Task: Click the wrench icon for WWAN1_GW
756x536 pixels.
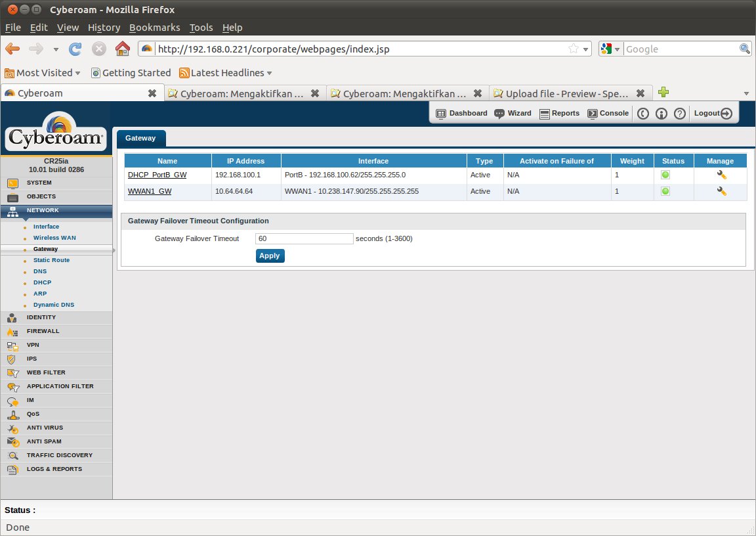Action: pyautogui.click(x=721, y=191)
